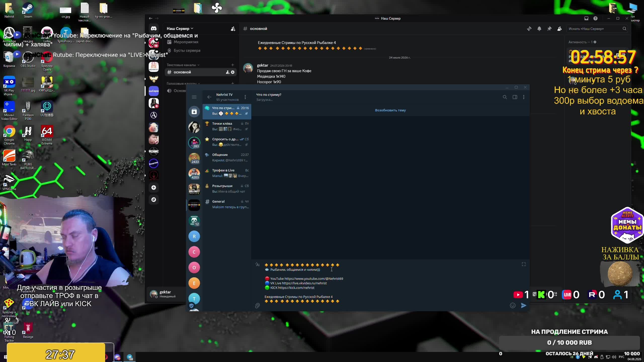The height and width of the screenshot is (362, 644).
Task: Open the Общение topic
Action: 227,157
